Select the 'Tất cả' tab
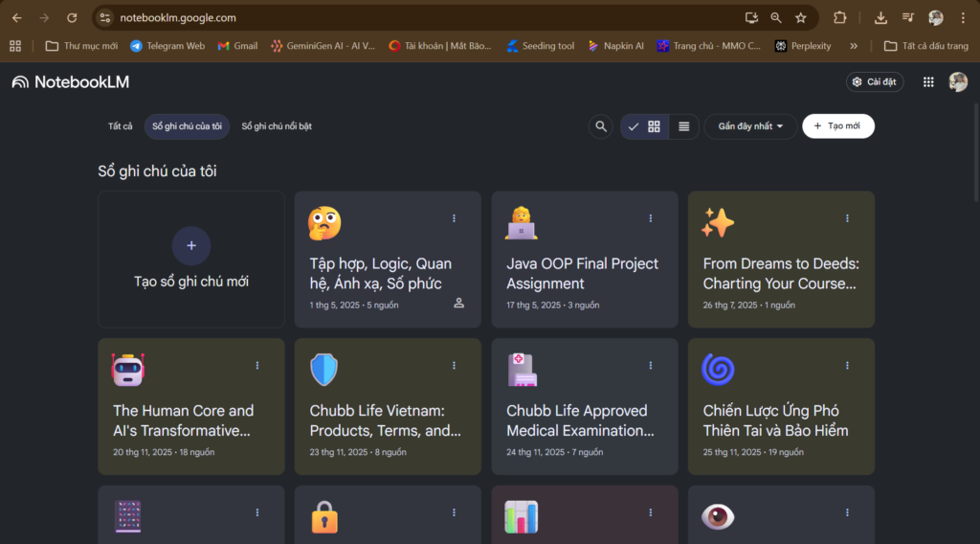Viewport: 980px width, 544px height. click(121, 126)
